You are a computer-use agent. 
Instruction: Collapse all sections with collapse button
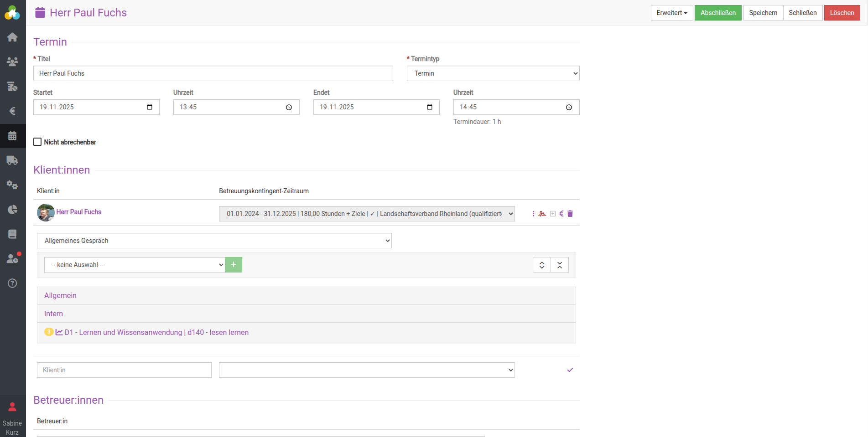tap(560, 265)
